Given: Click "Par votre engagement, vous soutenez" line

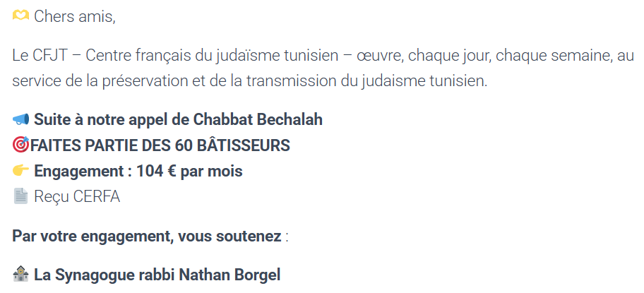Looking at the screenshot, I should pos(146,235).
